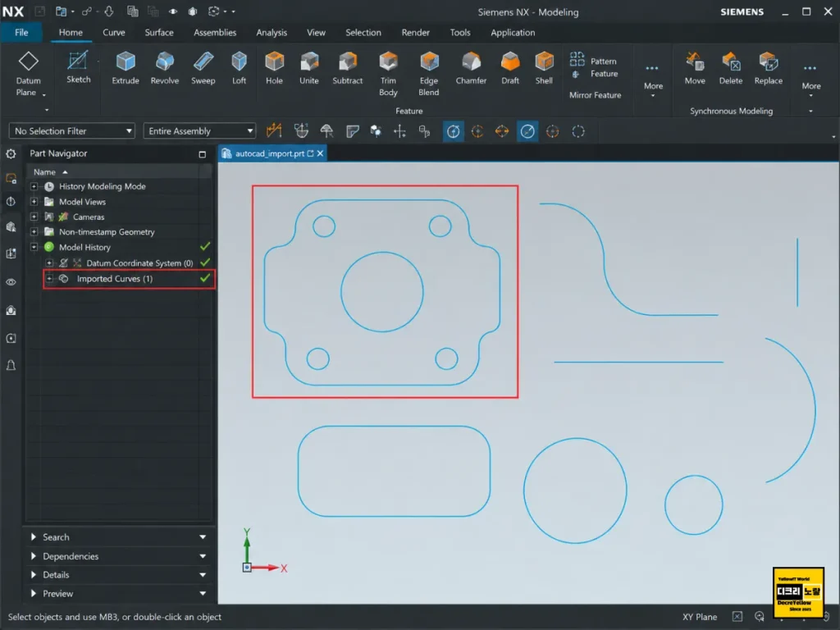The height and width of the screenshot is (630, 840).
Task: Expand the Imported Curves (1) node
Action: 49,279
